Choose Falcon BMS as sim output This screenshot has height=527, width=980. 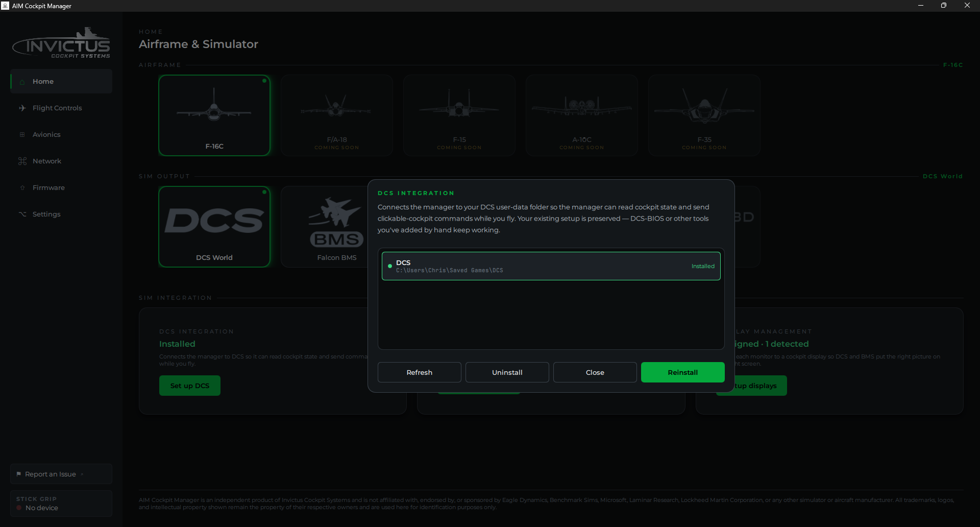point(325,227)
